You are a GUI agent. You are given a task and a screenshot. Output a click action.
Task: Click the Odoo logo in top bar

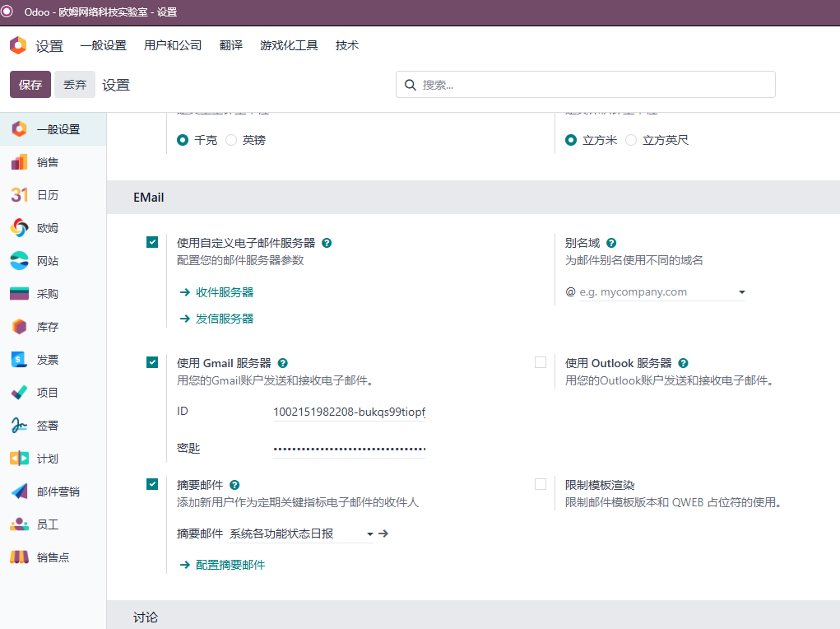pos(17,45)
